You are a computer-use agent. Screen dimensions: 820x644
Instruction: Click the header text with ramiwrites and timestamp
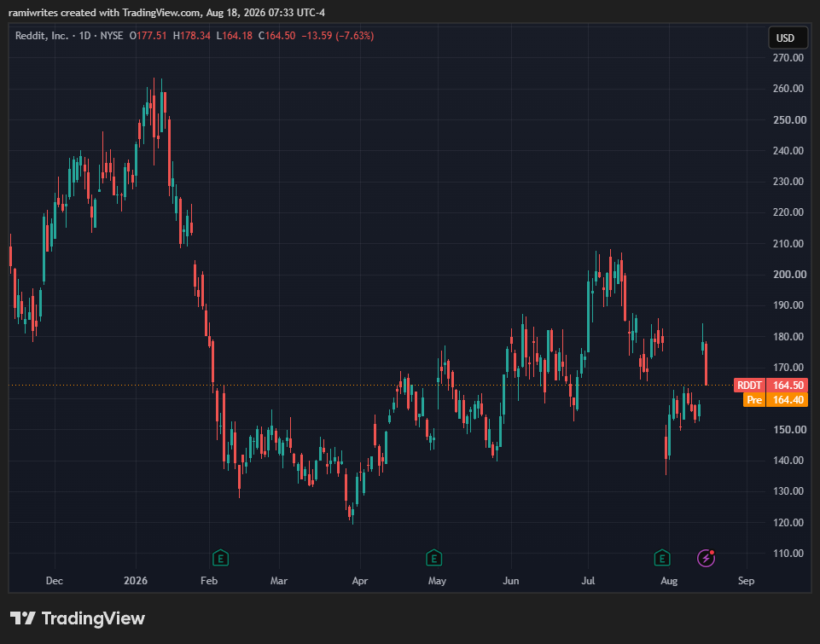(x=167, y=12)
